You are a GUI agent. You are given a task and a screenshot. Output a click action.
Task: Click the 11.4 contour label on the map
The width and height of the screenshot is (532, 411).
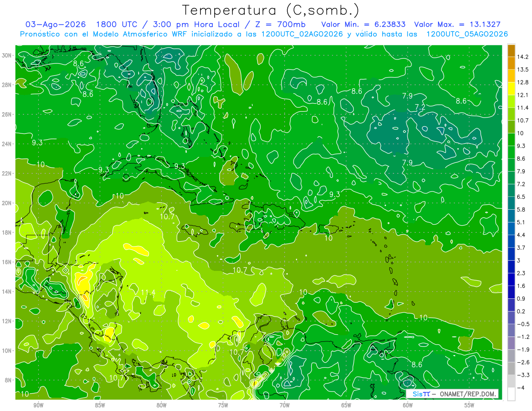[x=148, y=292]
